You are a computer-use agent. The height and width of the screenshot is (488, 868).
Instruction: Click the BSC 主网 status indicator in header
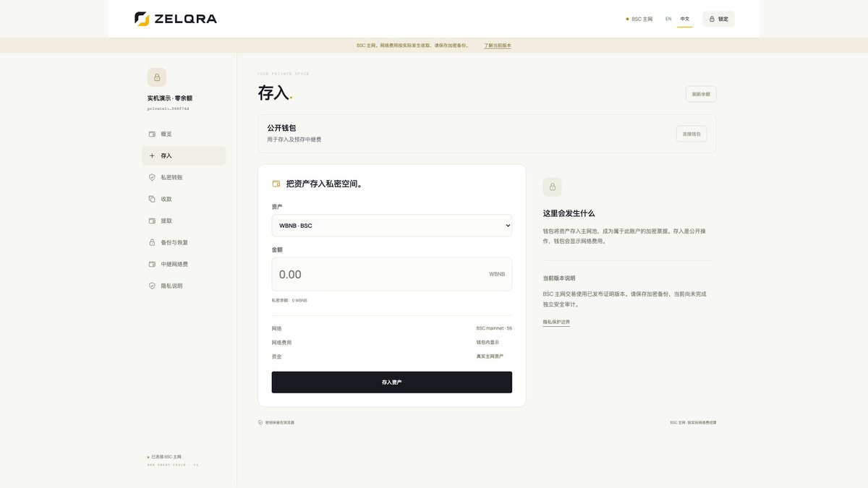click(639, 19)
